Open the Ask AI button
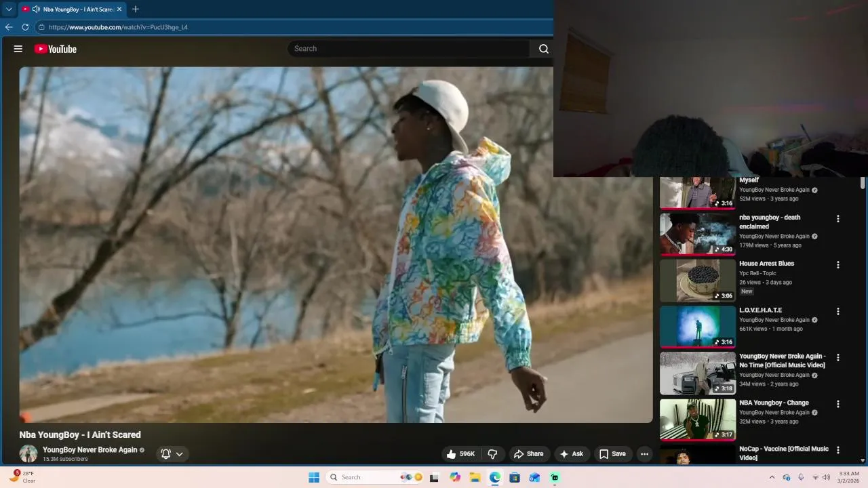The width and height of the screenshot is (868, 488). pos(572,454)
